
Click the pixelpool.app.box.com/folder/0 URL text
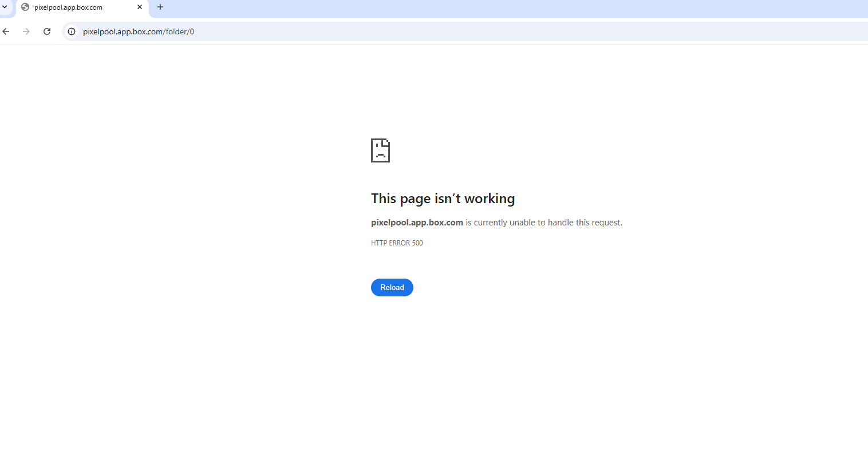point(139,31)
